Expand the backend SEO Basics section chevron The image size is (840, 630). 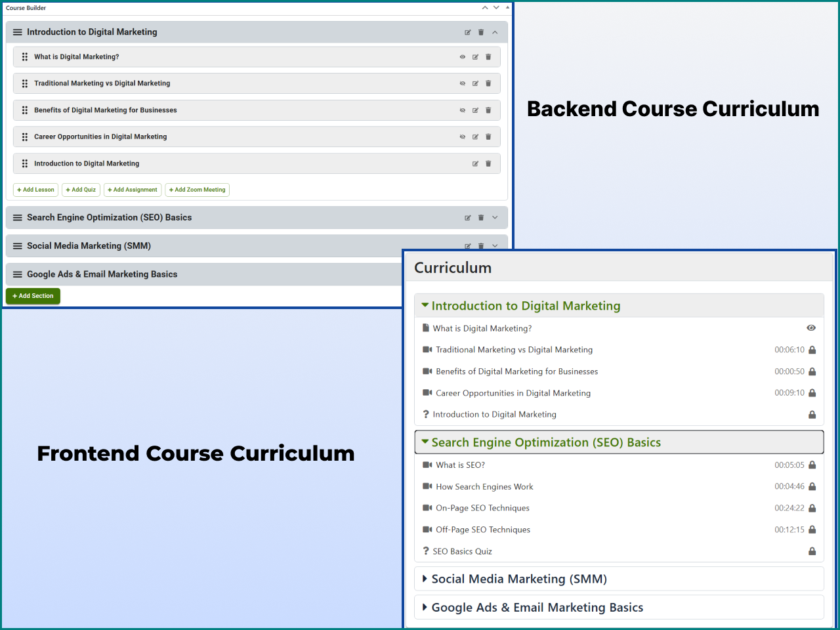tap(495, 218)
